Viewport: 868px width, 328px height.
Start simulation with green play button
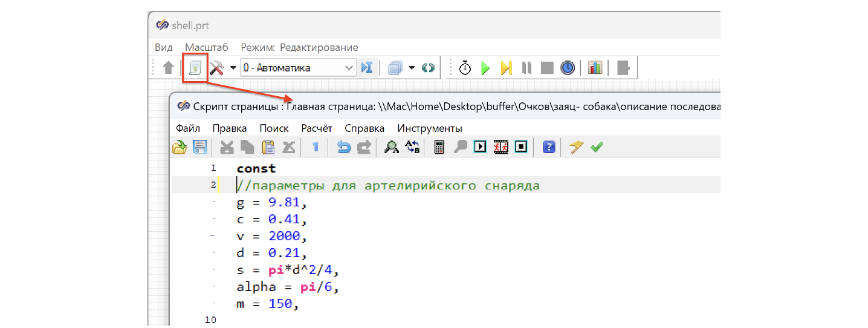pos(485,68)
